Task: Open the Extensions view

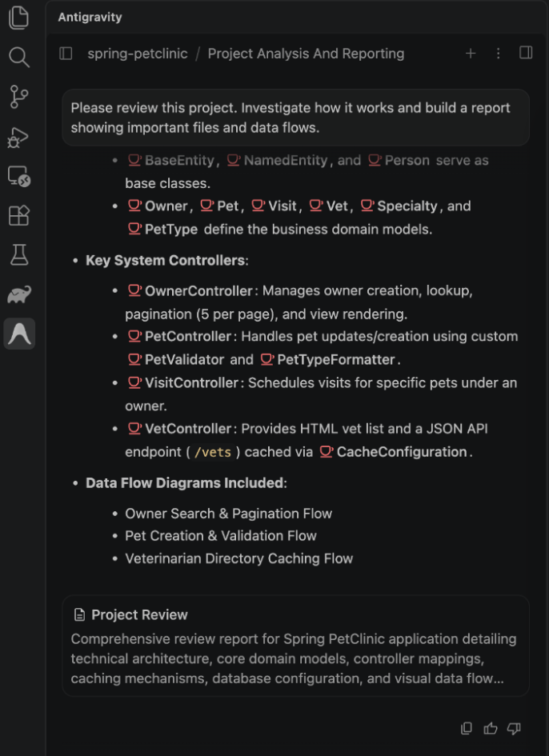Action: tap(19, 215)
